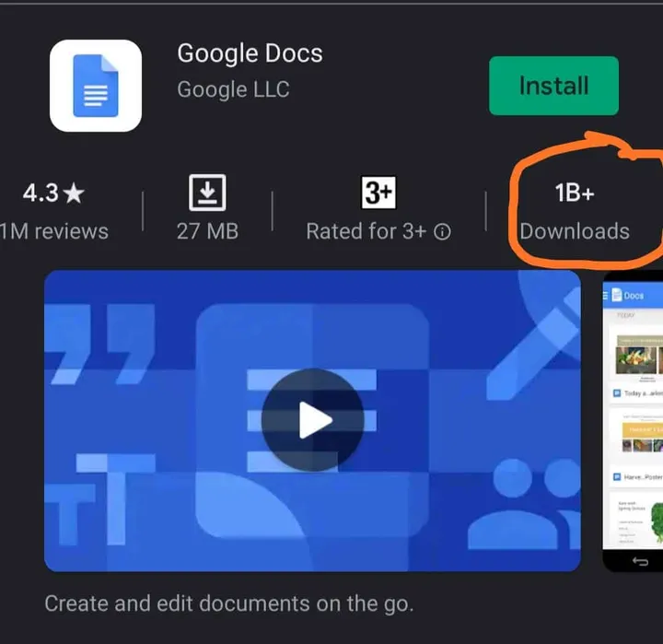The width and height of the screenshot is (663, 644).
Task: Open the Docs phone screenshot thumbnail
Action: [x=633, y=421]
